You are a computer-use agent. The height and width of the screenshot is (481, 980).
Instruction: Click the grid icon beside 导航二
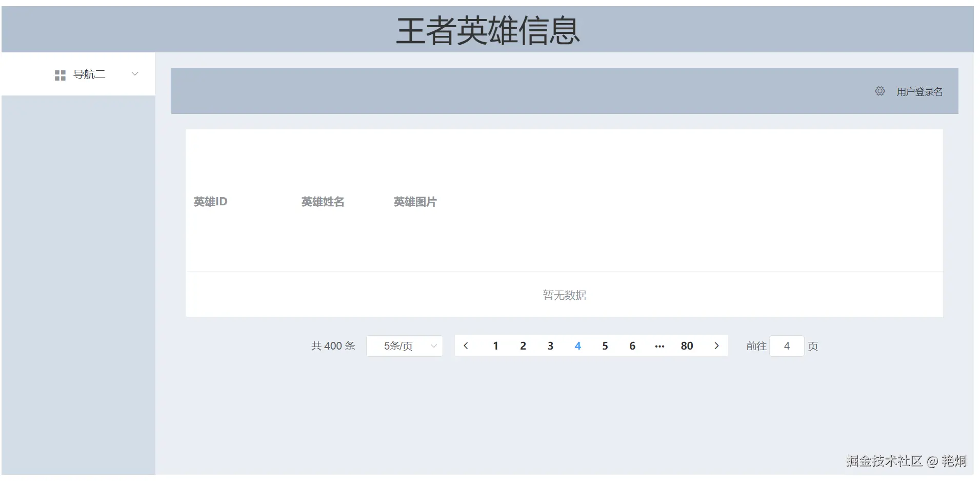(x=59, y=74)
